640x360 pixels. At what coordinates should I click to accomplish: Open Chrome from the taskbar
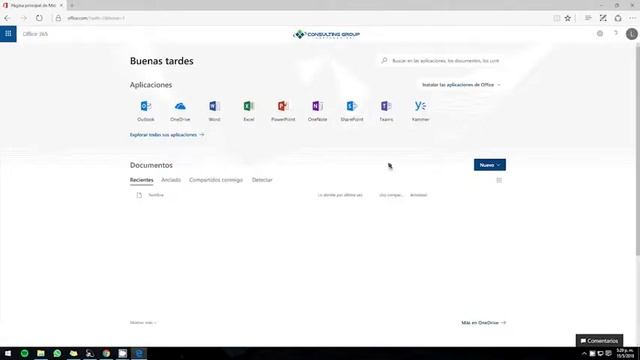(x=106, y=353)
